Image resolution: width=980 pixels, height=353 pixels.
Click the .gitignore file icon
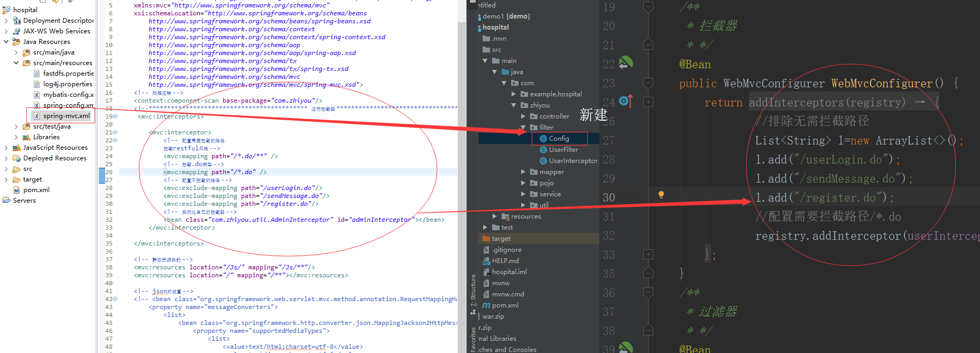486,250
